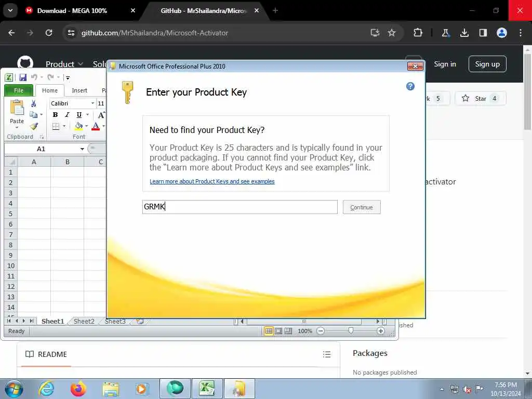The width and height of the screenshot is (532, 399).
Task: Click the blue help question mark icon
Action: point(410,86)
